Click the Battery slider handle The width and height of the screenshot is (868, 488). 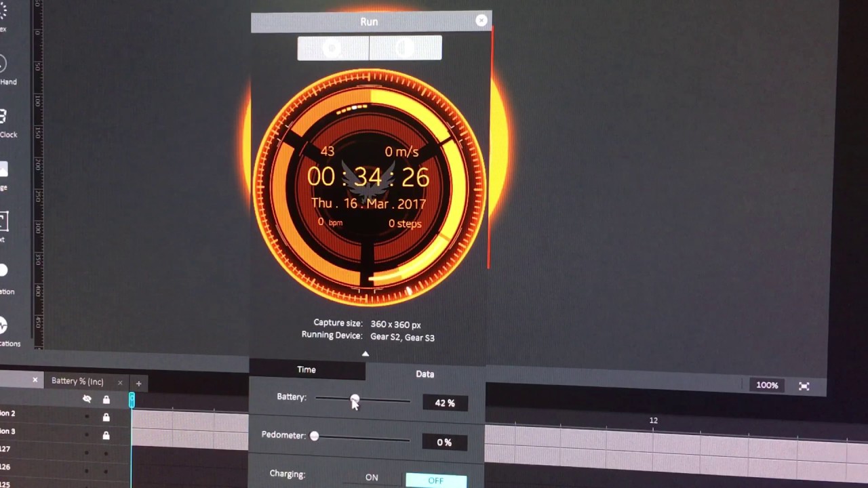[355, 399]
